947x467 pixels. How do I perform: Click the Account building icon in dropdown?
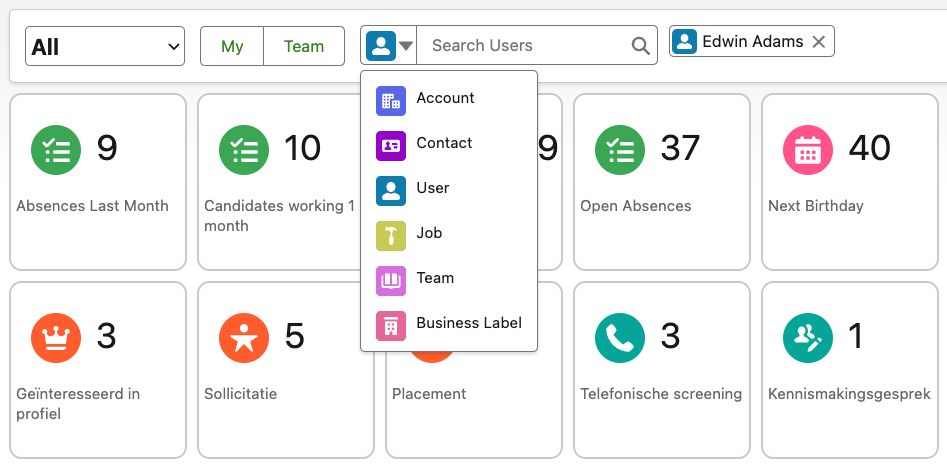390,99
